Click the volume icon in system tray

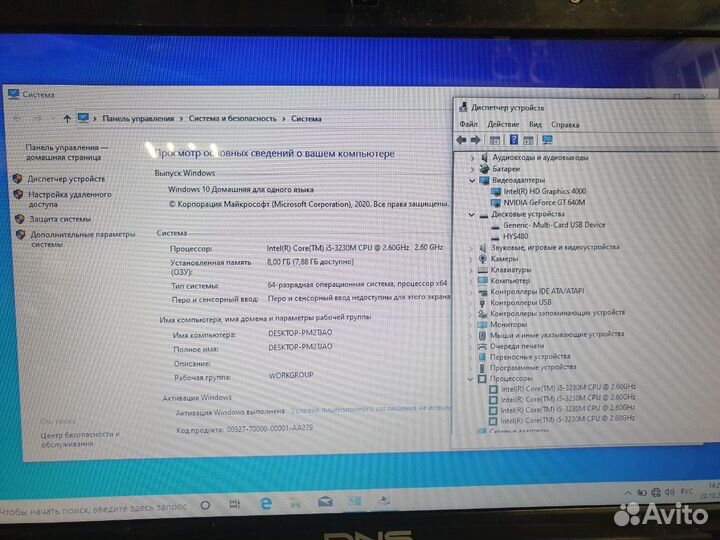pos(670,492)
